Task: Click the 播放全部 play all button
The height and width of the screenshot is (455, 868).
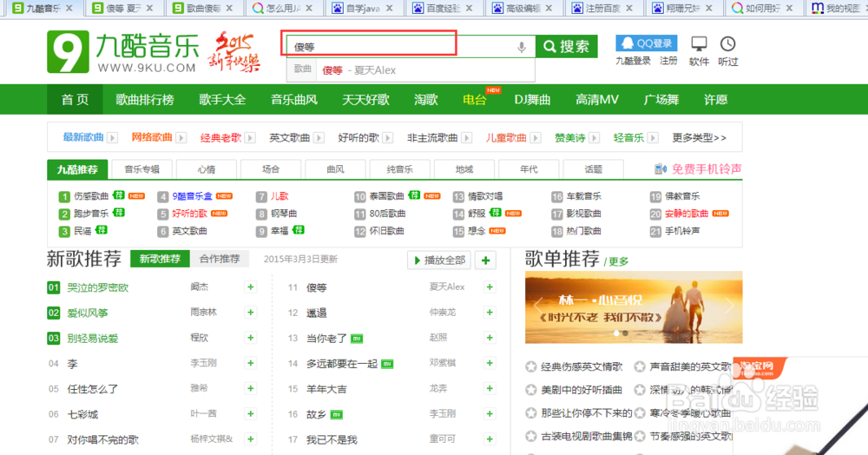Action: [439, 260]
